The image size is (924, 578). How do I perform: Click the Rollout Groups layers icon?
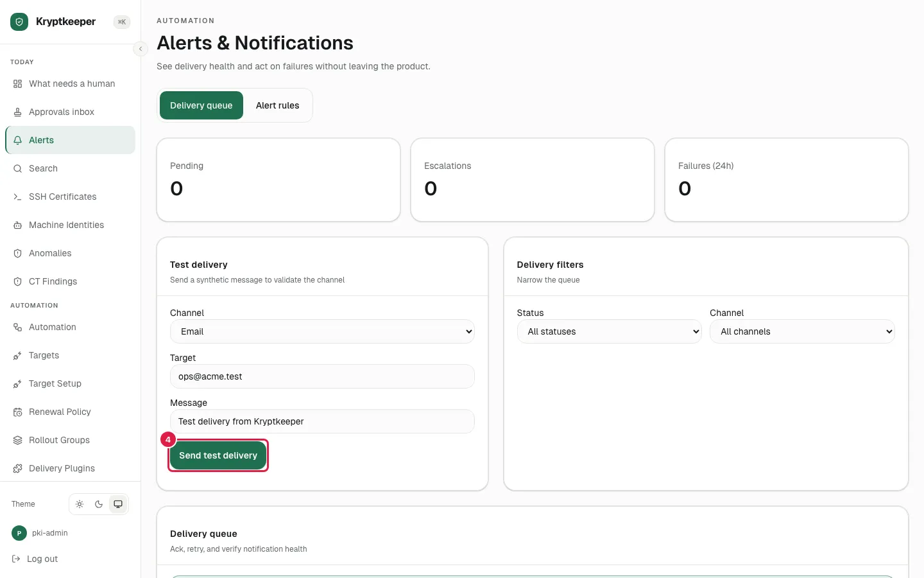pyautogui.click(x=18, y=441)
